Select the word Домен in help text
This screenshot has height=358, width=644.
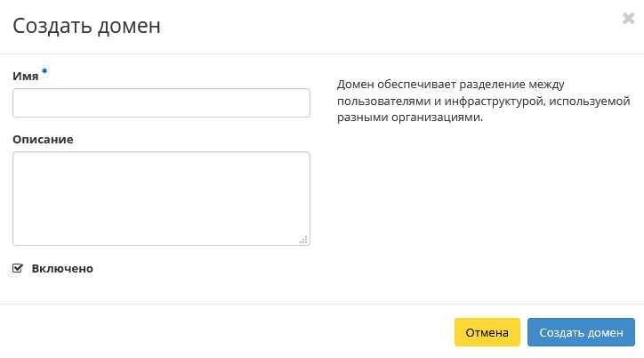coord(356,85)
